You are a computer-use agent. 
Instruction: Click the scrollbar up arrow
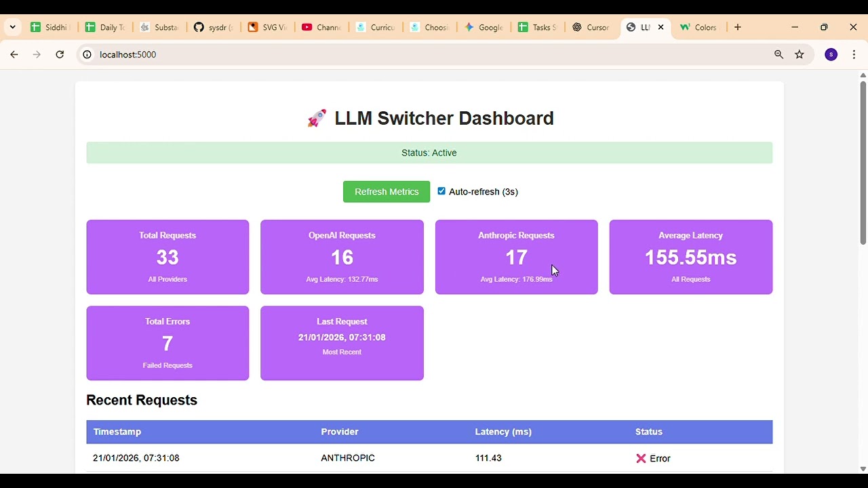[863, 75]
